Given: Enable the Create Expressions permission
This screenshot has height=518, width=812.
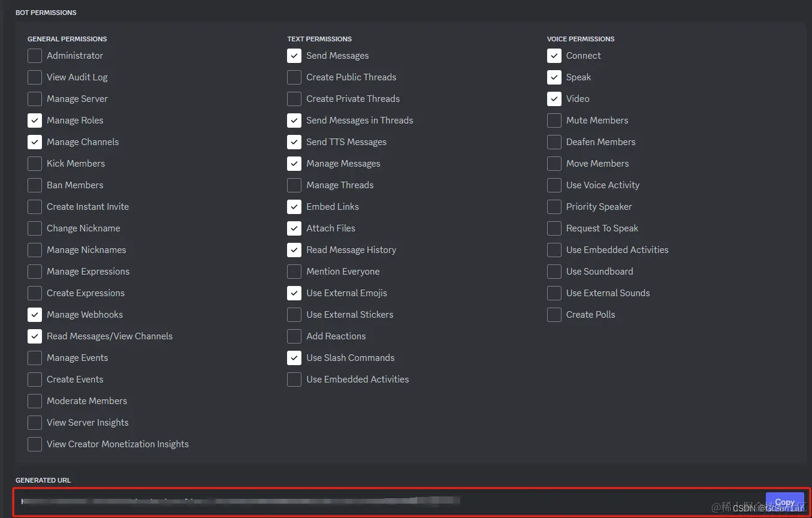Looking at the screenshot, I should coord(35,293).
